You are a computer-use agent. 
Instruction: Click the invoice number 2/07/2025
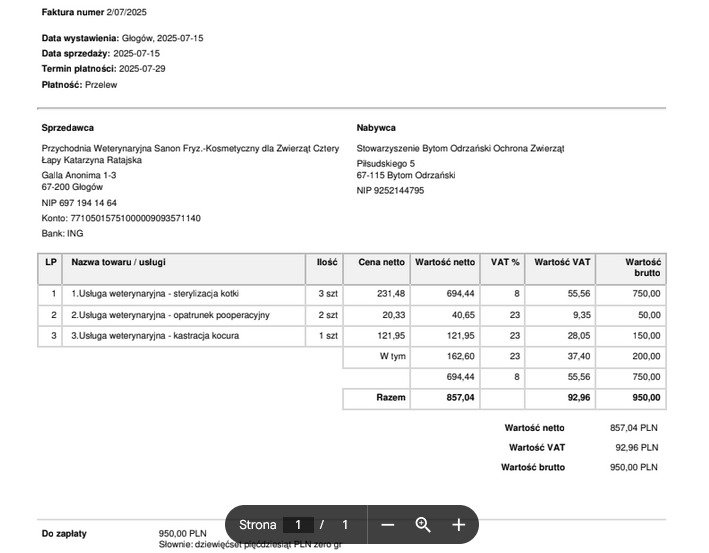click(x=127, y=12)
